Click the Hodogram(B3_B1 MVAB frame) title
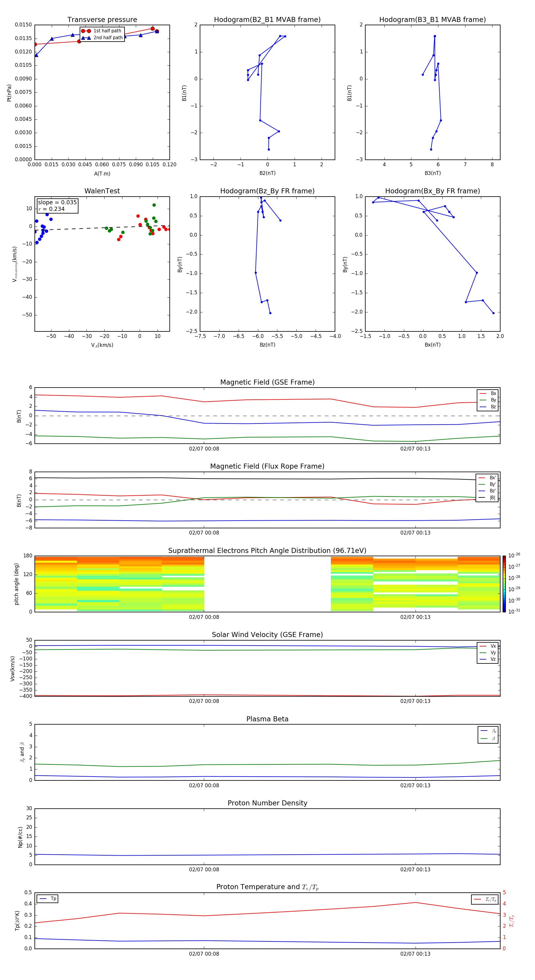This screenshot has height=980, width=535. 432,20
